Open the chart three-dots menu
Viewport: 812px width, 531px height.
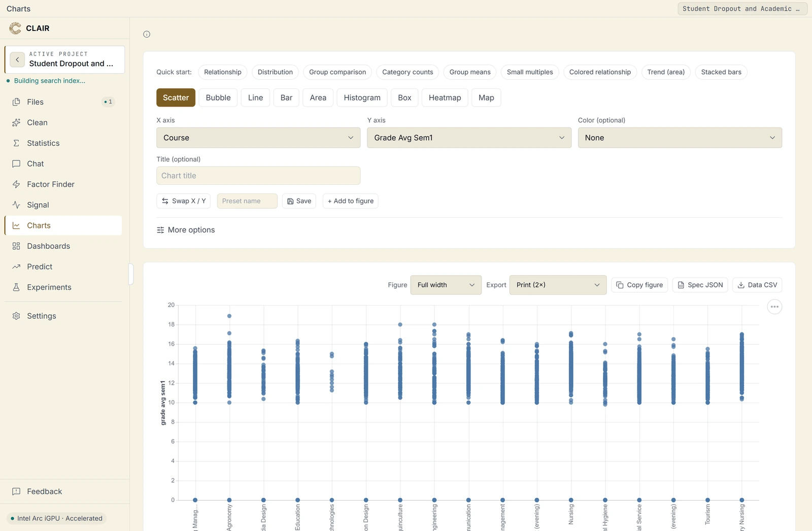click(774, 307)
